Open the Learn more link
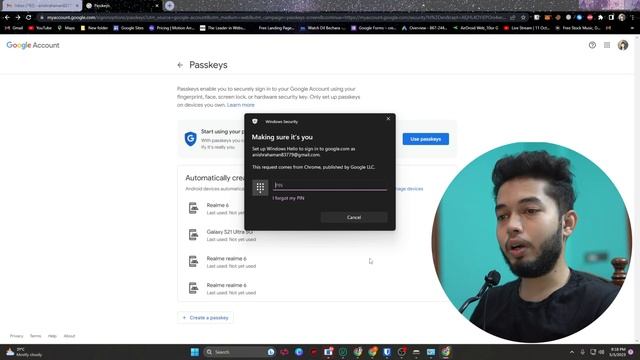 coord(240,105)
